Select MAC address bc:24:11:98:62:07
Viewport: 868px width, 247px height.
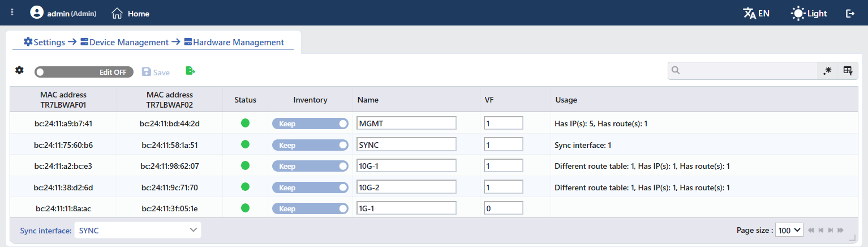click(x=170, y=166)
